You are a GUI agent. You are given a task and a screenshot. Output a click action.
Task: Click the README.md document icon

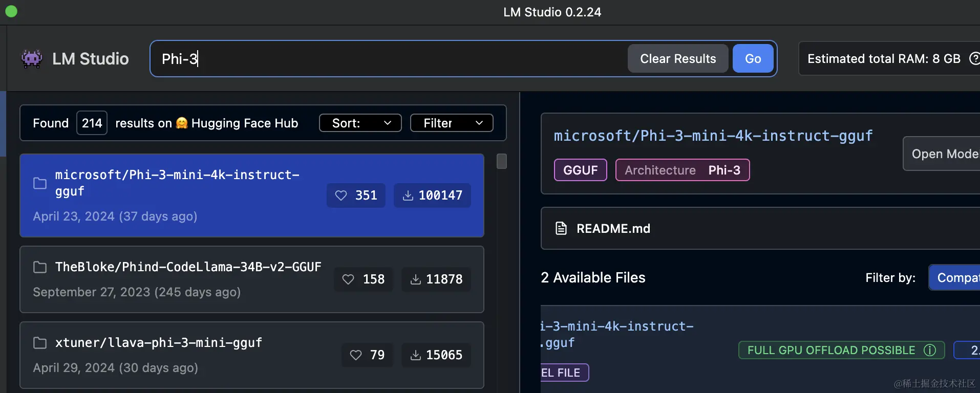pos(561,228)
